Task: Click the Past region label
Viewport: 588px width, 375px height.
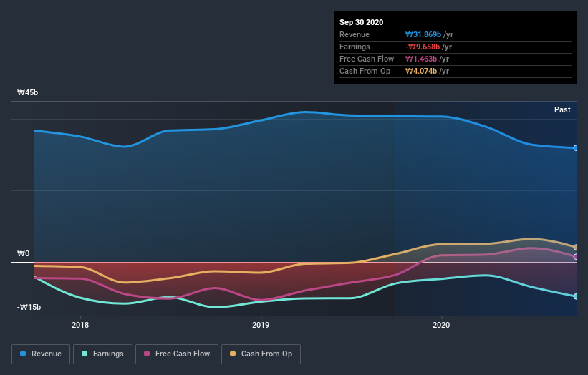Action: tap(562, 109)
